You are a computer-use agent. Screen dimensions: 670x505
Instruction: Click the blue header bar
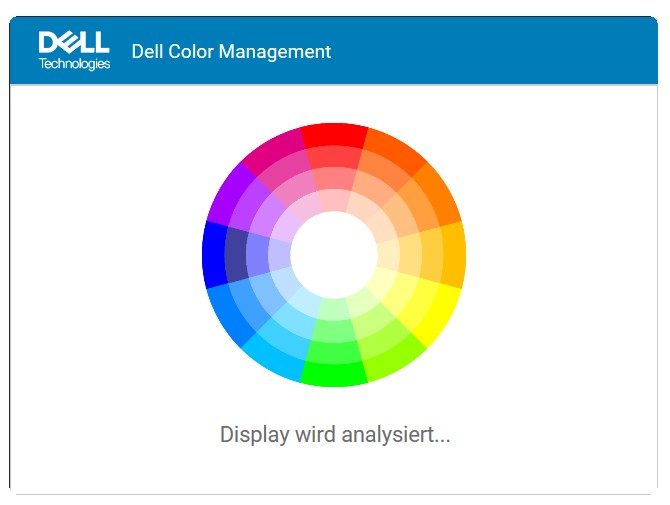[x=334, y=50]
